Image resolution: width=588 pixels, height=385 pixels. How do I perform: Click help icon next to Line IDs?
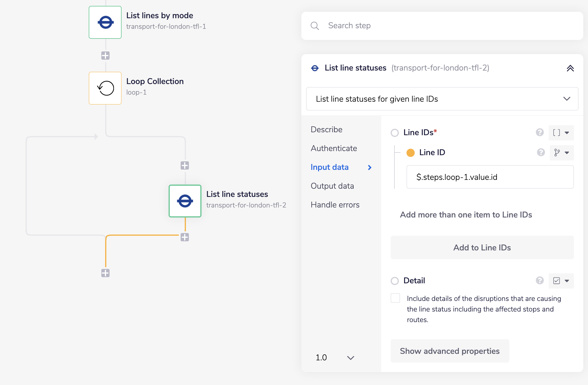(540, 133)
